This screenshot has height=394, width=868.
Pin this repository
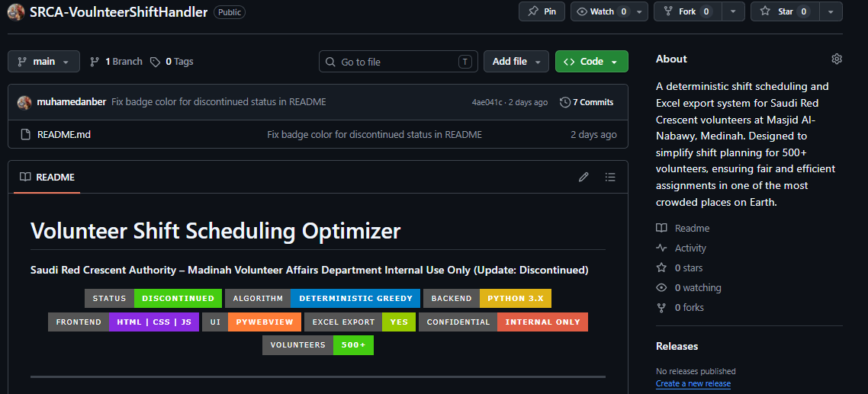[542, 11]
